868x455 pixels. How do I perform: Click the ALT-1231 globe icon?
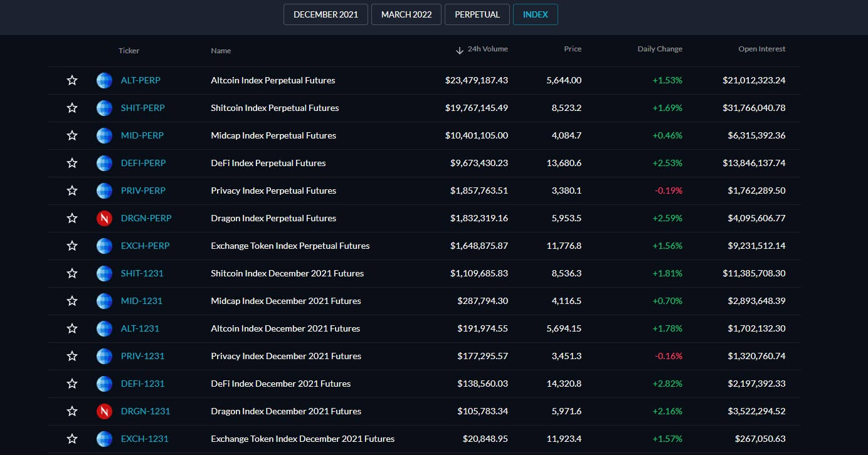tap(104, 328)
